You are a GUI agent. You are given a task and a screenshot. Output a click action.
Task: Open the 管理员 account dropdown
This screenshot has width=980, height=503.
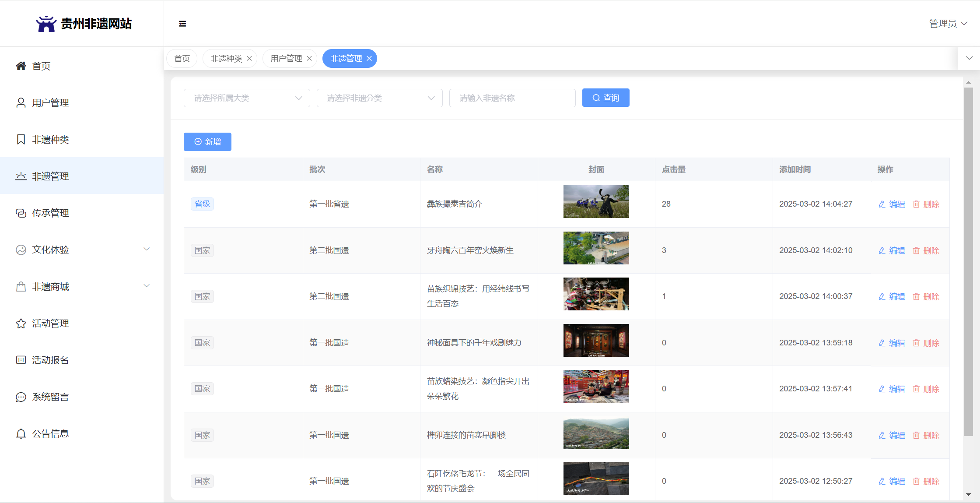[x=948, y=24]
